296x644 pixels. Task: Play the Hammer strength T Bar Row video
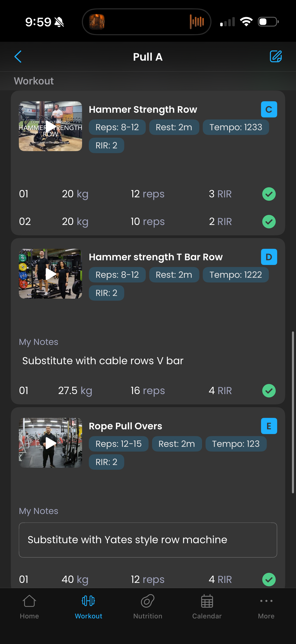pos(50,274)
